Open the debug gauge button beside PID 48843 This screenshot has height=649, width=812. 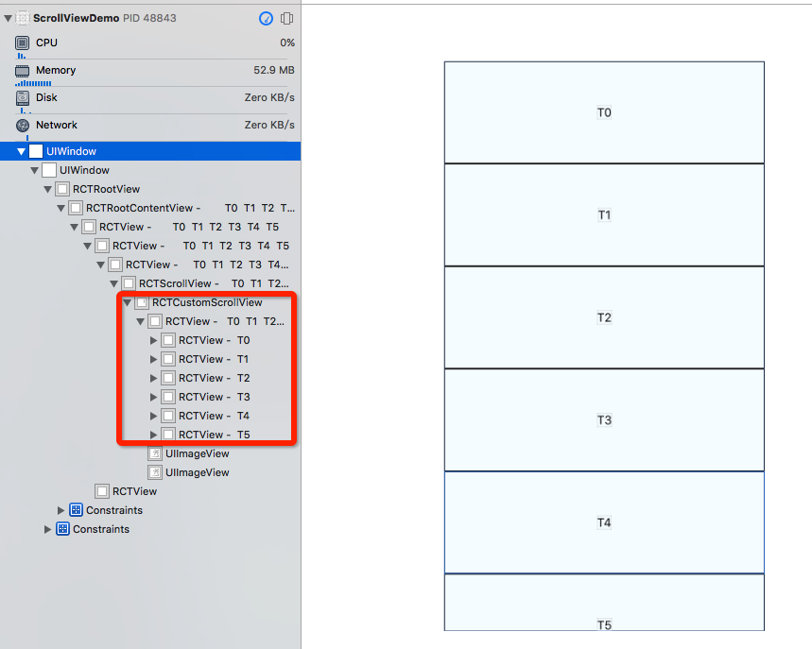(266, 19)
